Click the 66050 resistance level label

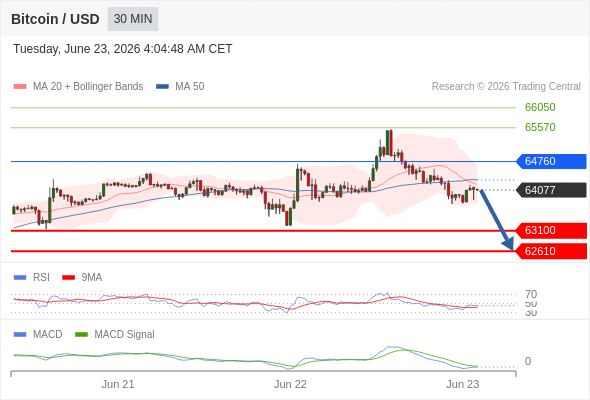coord(540,107)
